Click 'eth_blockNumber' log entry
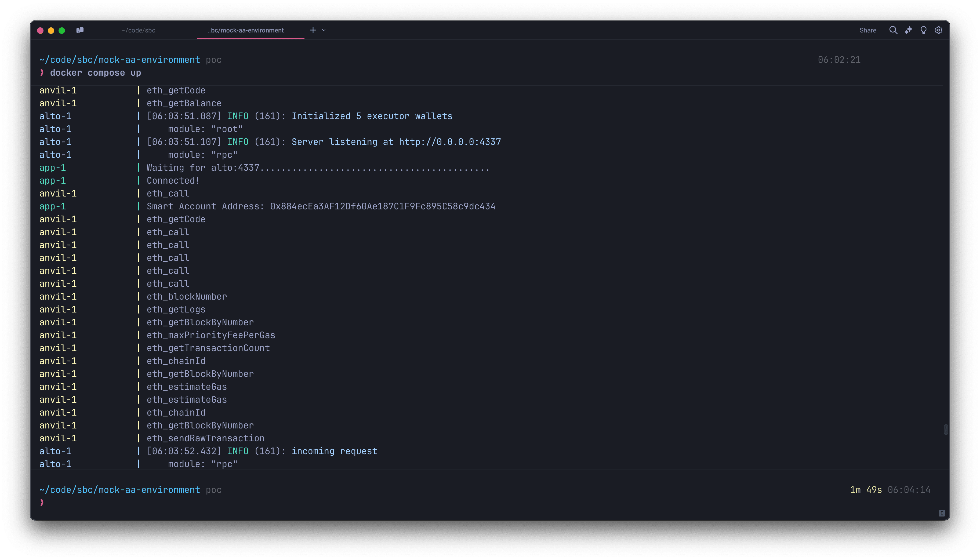Image resolution: width=980 pixels, height=560 pixels. pyautogui.click(x=187, y=297)
